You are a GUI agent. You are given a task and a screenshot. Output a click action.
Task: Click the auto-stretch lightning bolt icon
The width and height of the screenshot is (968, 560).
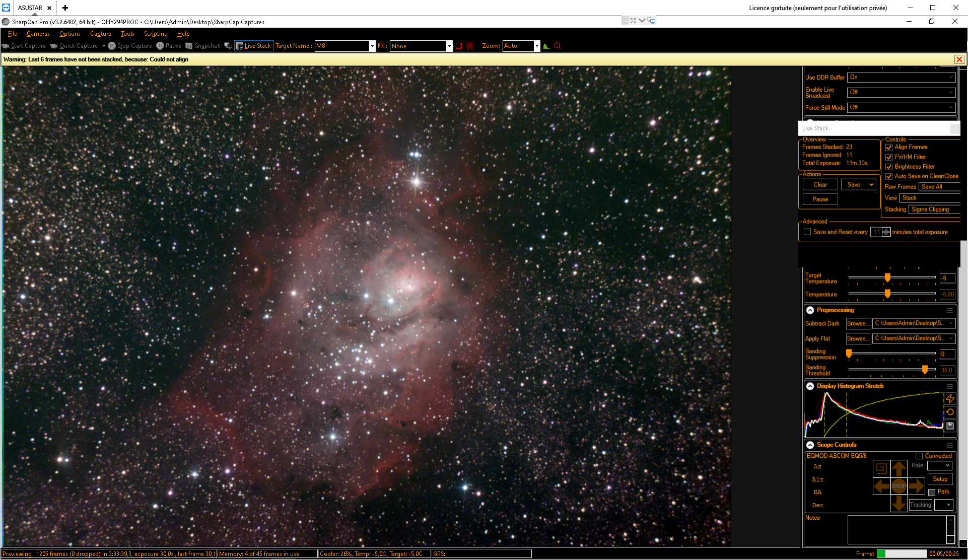[x=950, y=398]
